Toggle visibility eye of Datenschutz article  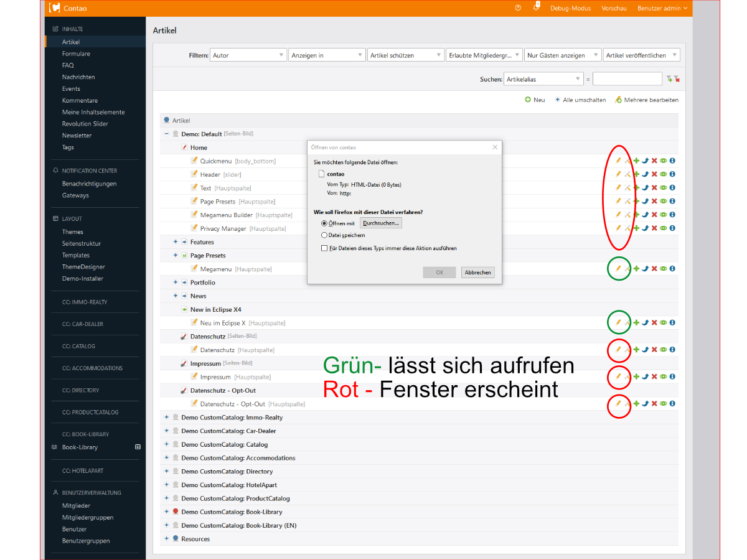pyautogui.click(x=664, y=350)
